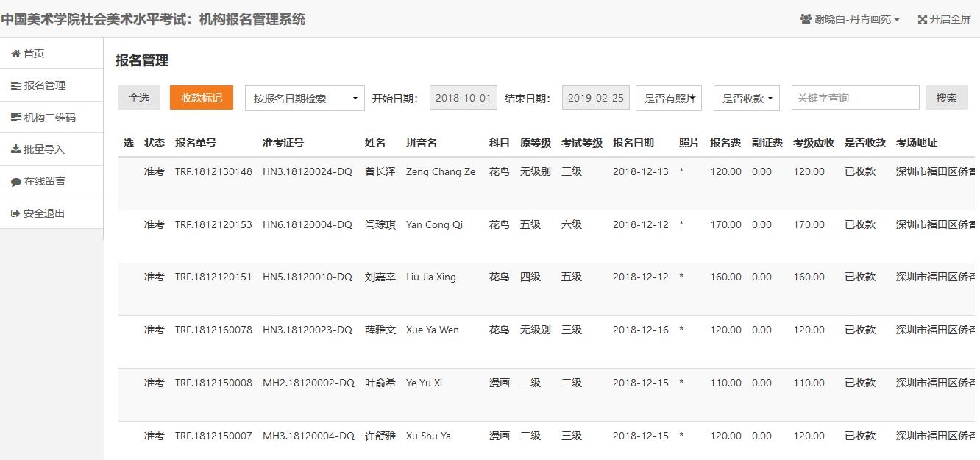Click the fullscreen icon beside 开启全屏
980x460 pixels.
tap(922, 19)
